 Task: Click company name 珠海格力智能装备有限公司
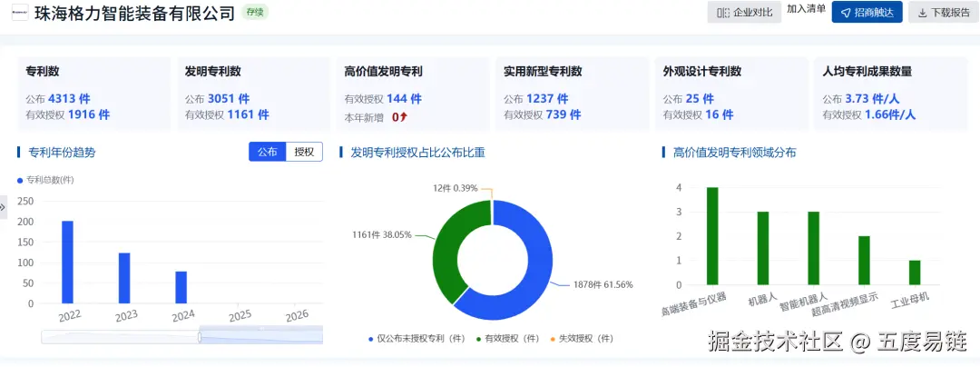(x=134, y=13)
